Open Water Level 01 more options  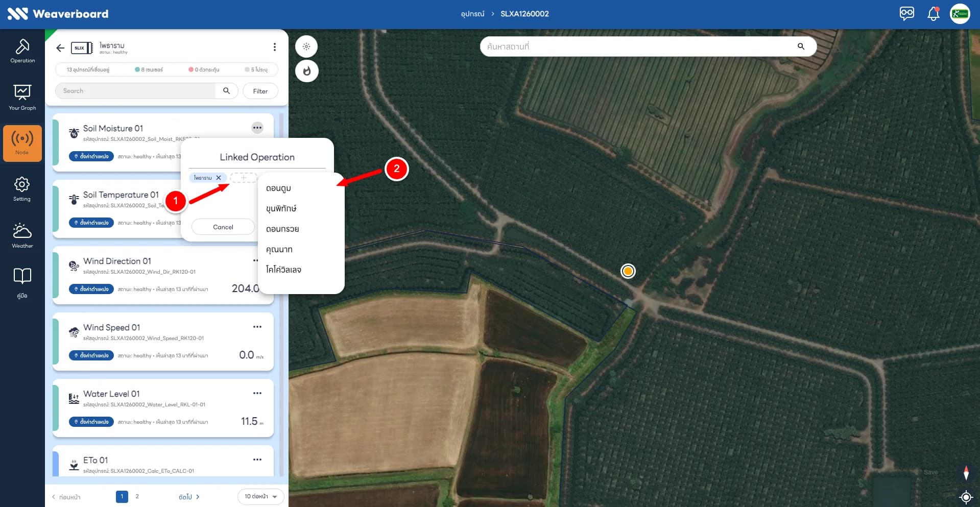point(257,393)
